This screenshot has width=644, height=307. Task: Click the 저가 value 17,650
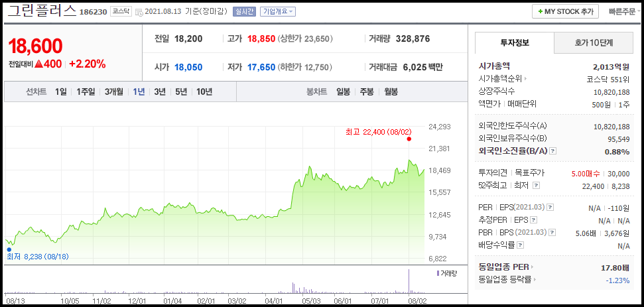[x=261, y=67]
